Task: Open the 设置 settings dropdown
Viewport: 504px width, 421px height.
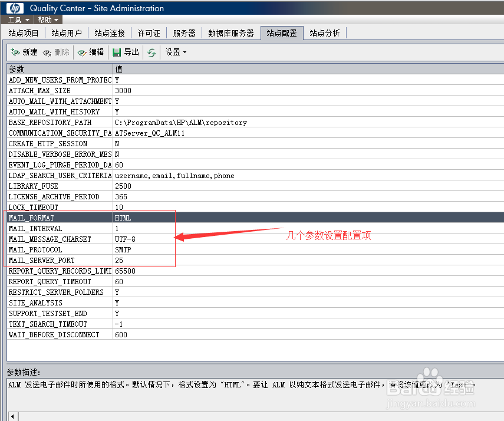Action: pyautogui.click(x=176, y=52)
